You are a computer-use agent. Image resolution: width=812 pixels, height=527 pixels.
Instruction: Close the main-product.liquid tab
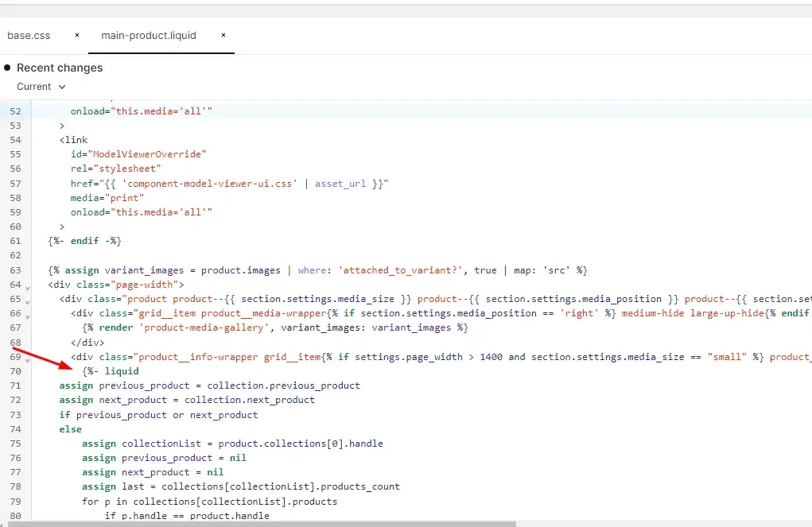223,35
